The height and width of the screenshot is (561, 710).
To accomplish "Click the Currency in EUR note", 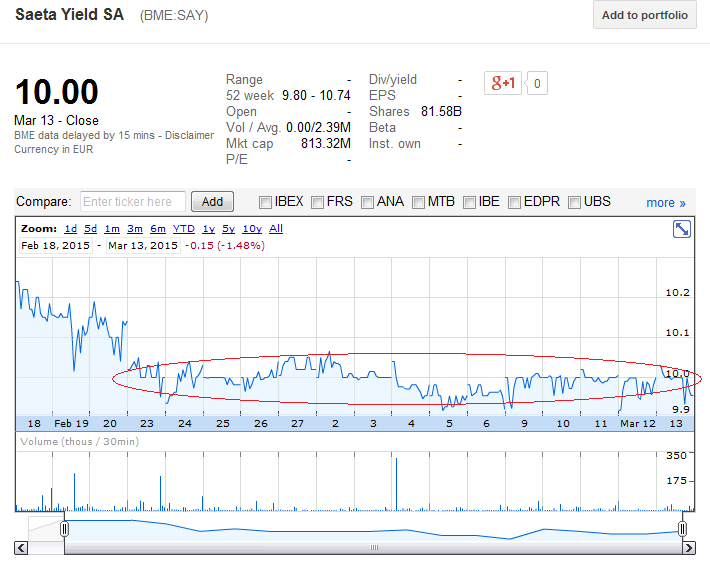I will click(x=53, y=149).
